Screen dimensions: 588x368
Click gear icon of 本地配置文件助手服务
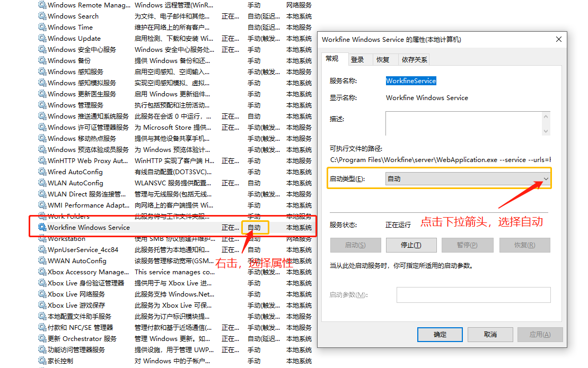(42, 316)
